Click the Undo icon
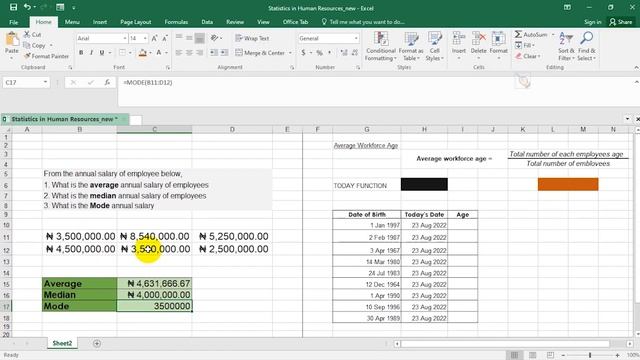This screenshot has width=640, height=360. [x=27, y=7]
